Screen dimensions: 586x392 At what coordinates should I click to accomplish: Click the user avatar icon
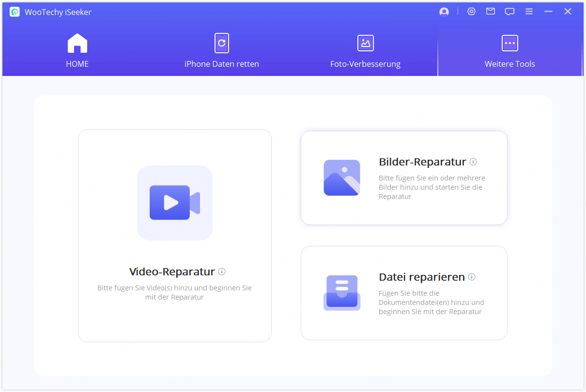tap(444, 11)
